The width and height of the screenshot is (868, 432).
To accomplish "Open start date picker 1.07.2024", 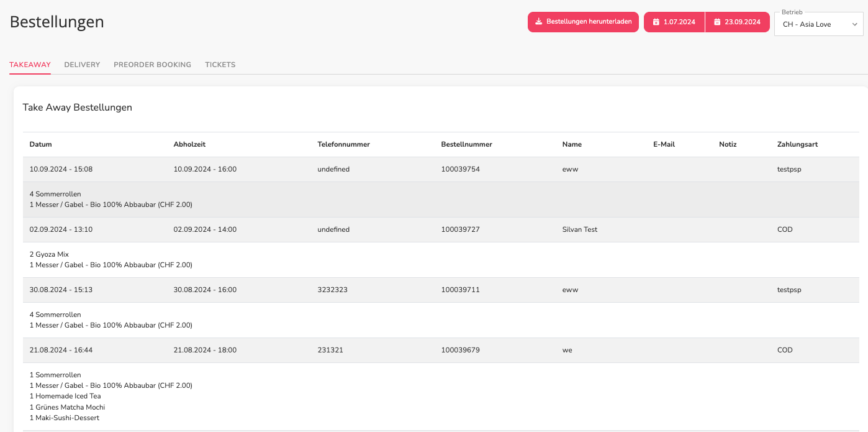I will (674, 22).
